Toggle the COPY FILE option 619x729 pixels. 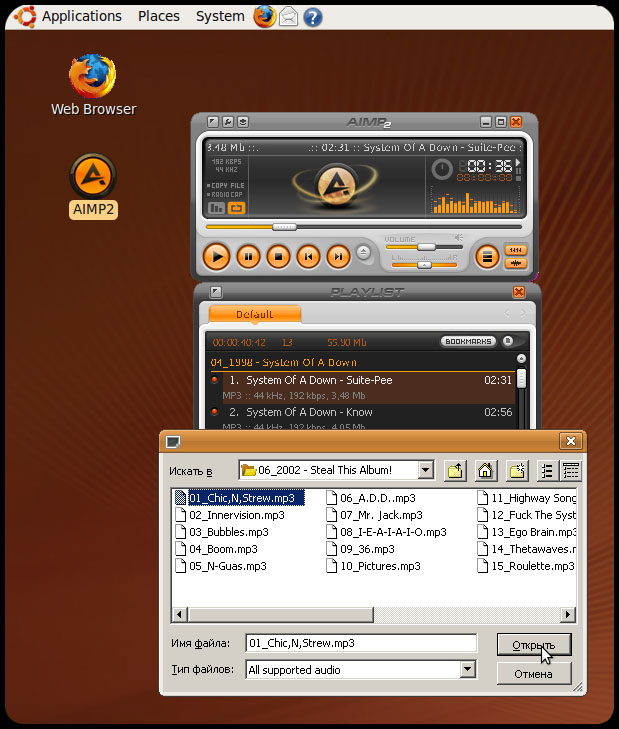pyautogui.click(x=226, y=185)
